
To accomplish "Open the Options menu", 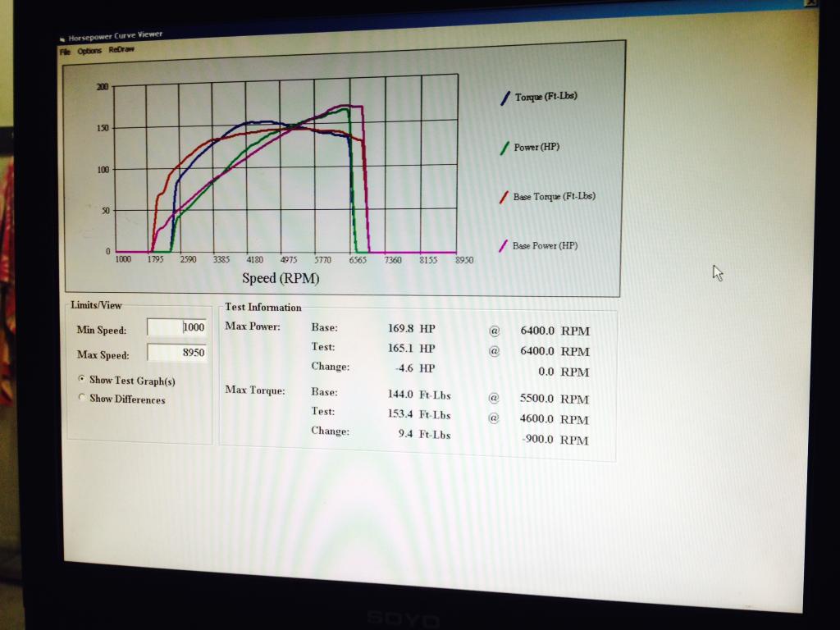I will [89, 51].
